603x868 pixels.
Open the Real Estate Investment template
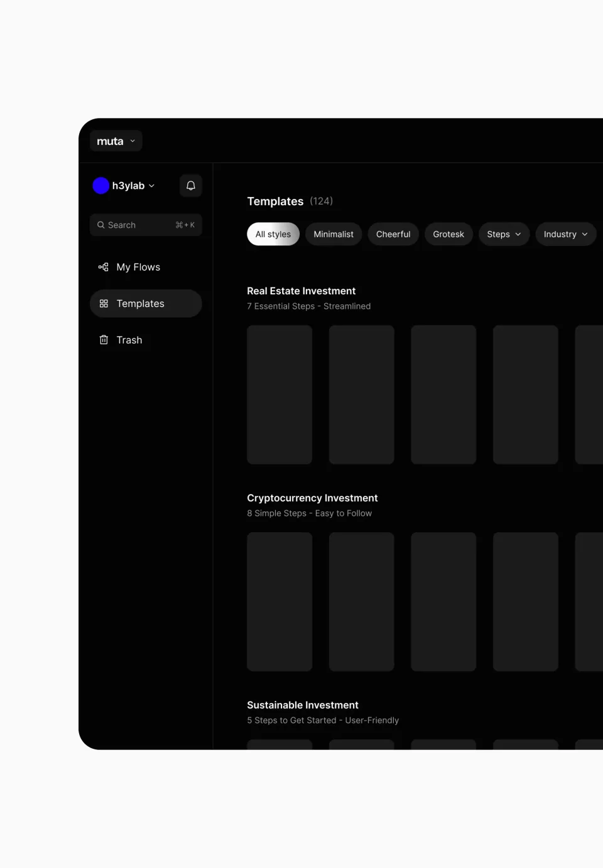point(301,291)
